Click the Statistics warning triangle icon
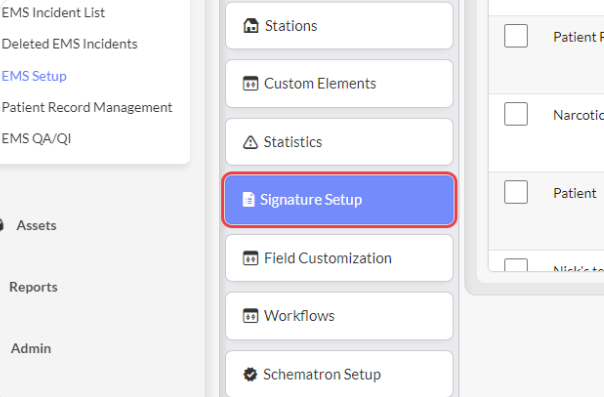The image size is (604, 397). pyautogui.click(x=250, y=142)
